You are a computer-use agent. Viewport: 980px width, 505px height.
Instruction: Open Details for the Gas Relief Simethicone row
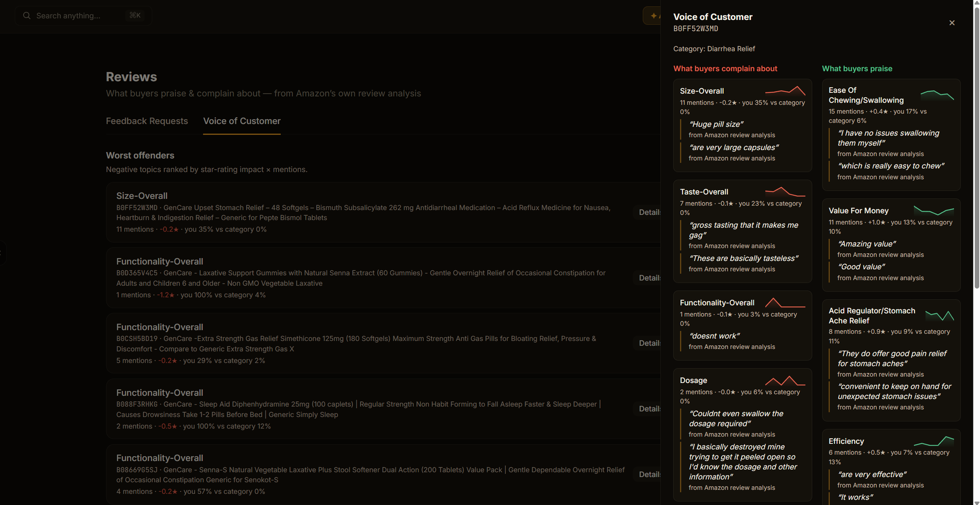coord(648,343)
